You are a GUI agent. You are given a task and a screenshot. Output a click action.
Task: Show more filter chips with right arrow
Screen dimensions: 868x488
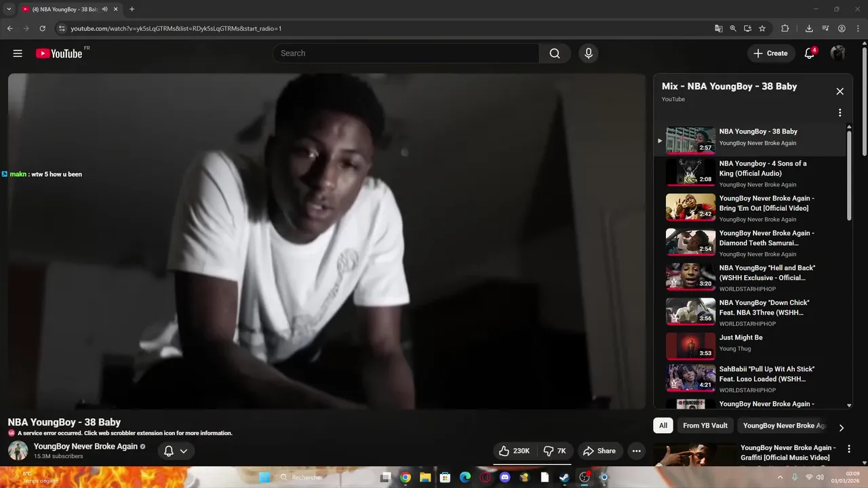click(842, 428)
